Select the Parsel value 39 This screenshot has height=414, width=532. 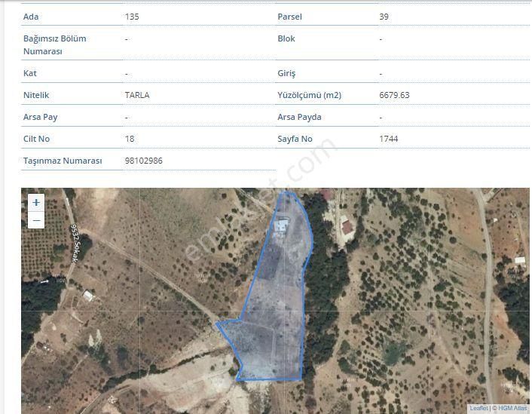click(384, 17)
